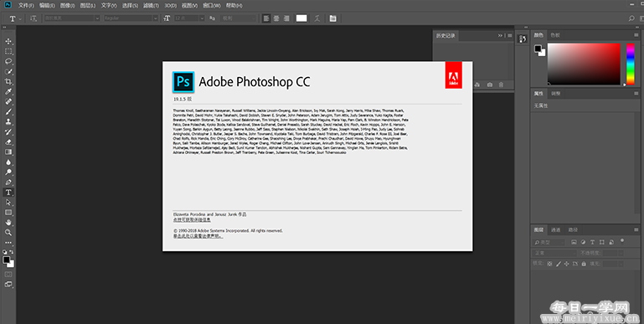644x324 pixels.
Task: Open the 图像 (Image) menu
Action: point(67,5)
